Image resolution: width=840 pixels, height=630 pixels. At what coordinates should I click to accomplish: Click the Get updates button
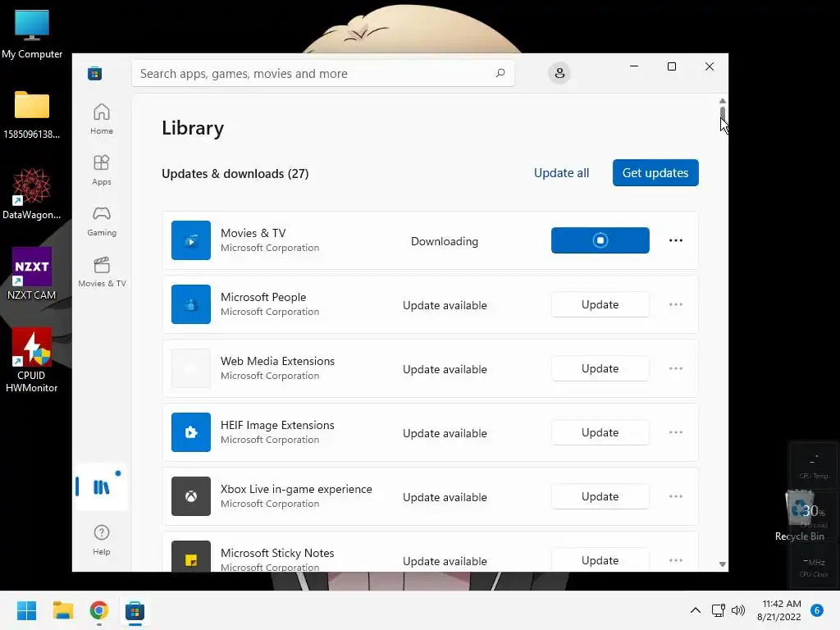click(655, 172)
